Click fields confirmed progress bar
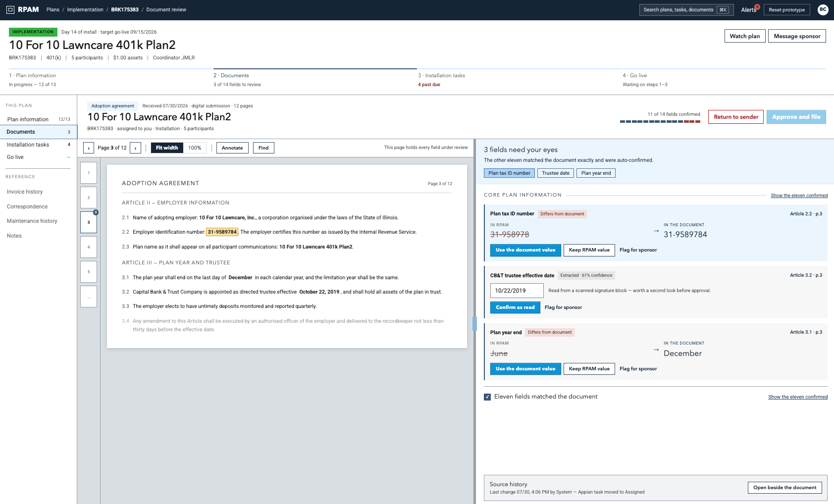Viewport: 834px width, 504px height. click(660, 121)
